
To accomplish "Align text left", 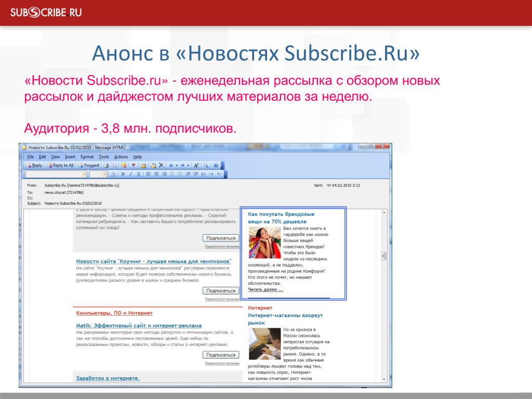I will tap(148, 174).
